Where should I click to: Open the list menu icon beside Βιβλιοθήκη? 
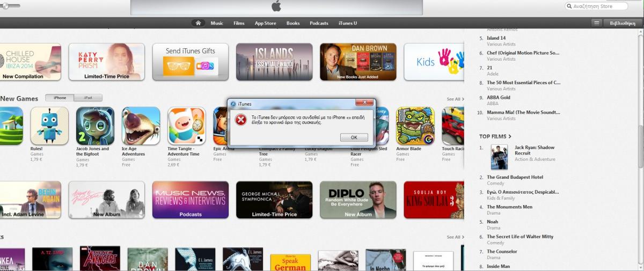click(x=596, y=23)
